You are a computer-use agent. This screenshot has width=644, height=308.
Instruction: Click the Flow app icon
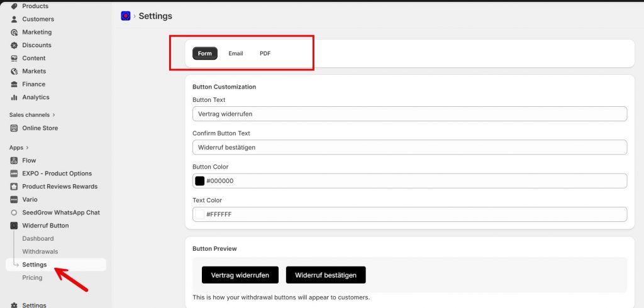(14, 160)
